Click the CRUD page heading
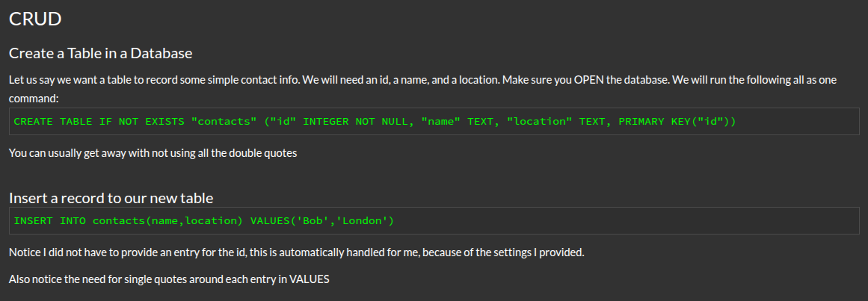The image size is (868, 301). (x=35, y=20)
